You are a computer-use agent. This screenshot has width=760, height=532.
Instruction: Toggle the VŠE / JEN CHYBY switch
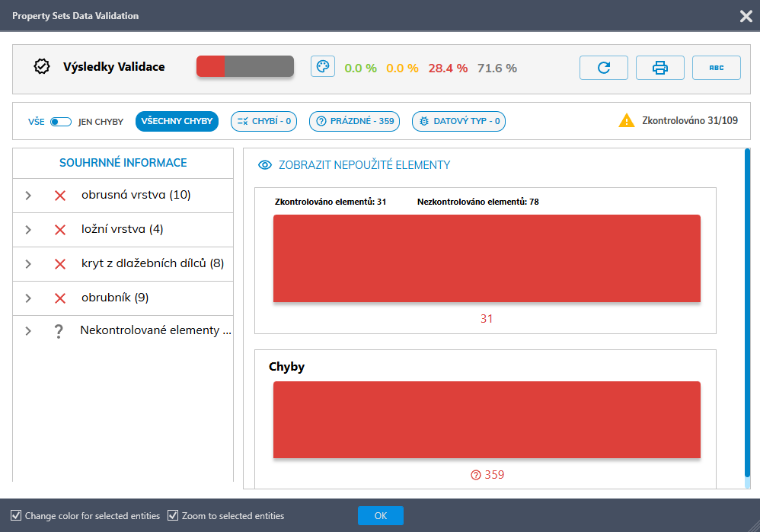(60, 122)
